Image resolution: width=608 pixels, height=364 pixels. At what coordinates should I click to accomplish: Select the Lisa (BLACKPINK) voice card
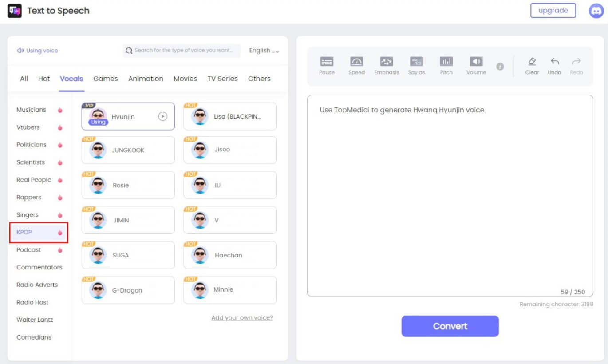pyautogui.click(x=230, y=116)
